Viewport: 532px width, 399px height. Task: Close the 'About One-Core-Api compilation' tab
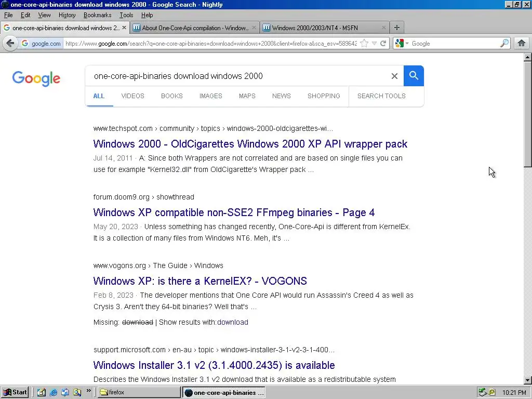click(x=254, y=28)
